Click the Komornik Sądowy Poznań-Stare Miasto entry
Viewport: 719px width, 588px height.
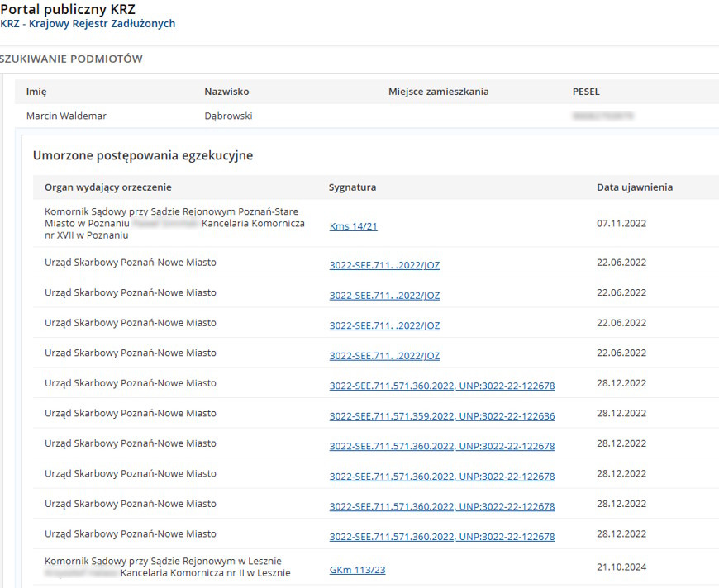pyautogui.click(x=171, y=223)
